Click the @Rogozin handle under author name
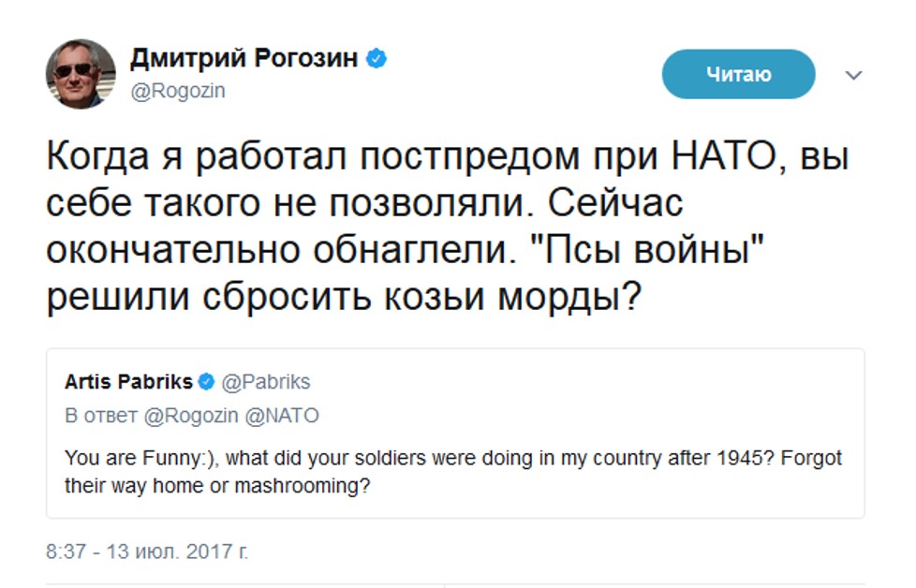916x588 pixels. click(177, 91)
